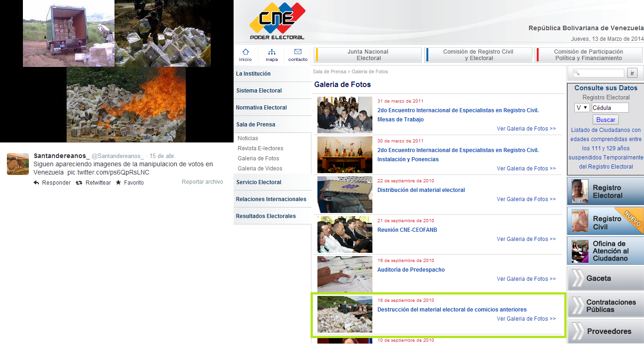The width and height of the screenshot is (644, 344).
Task: Open the Santandereanos_ profile avatar
Action: [18, 164]
